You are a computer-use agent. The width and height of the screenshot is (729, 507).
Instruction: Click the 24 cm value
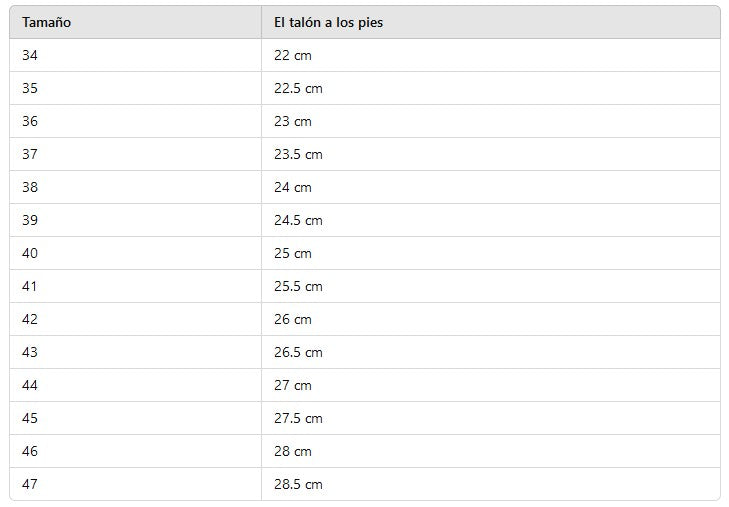pyautogui.click(x=292, y=187)
